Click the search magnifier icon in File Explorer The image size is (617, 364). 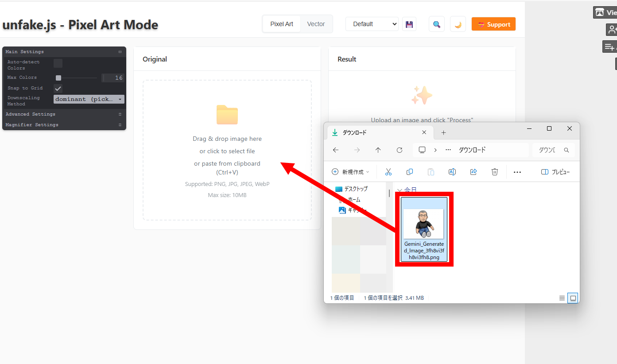[566, 150]
